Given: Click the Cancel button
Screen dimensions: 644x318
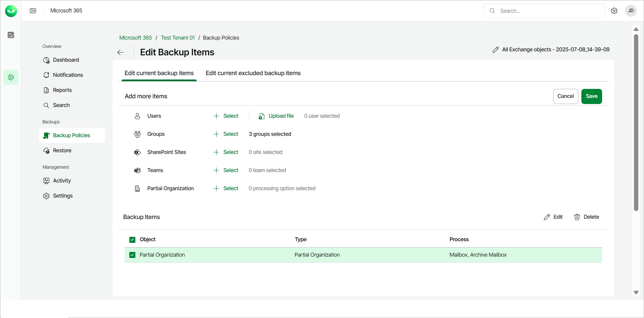Looking at the screenshot, I should coord(565,96).
